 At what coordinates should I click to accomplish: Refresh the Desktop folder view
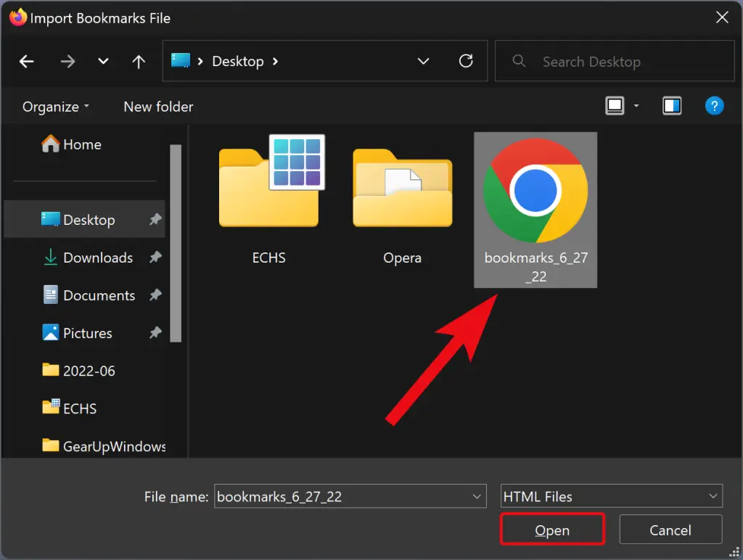[x=467, y=61]
